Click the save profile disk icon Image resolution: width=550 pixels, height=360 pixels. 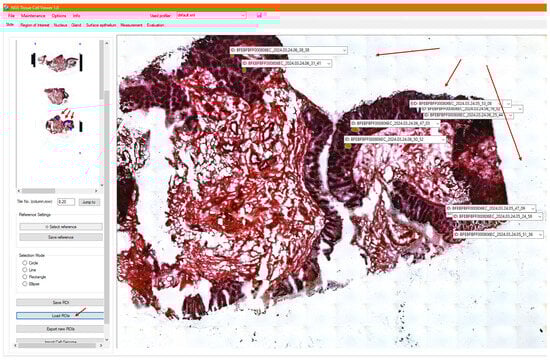(259, 15)
